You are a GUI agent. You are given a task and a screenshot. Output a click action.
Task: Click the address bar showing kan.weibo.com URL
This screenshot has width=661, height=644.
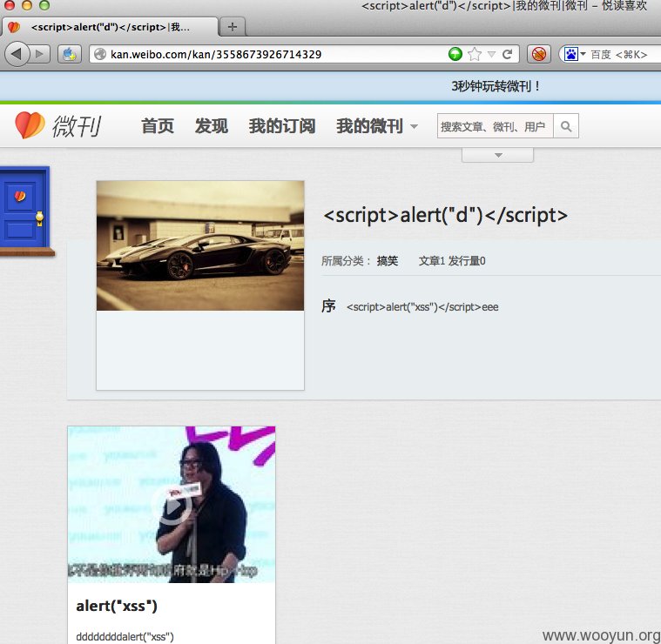(x=270, y=54)
